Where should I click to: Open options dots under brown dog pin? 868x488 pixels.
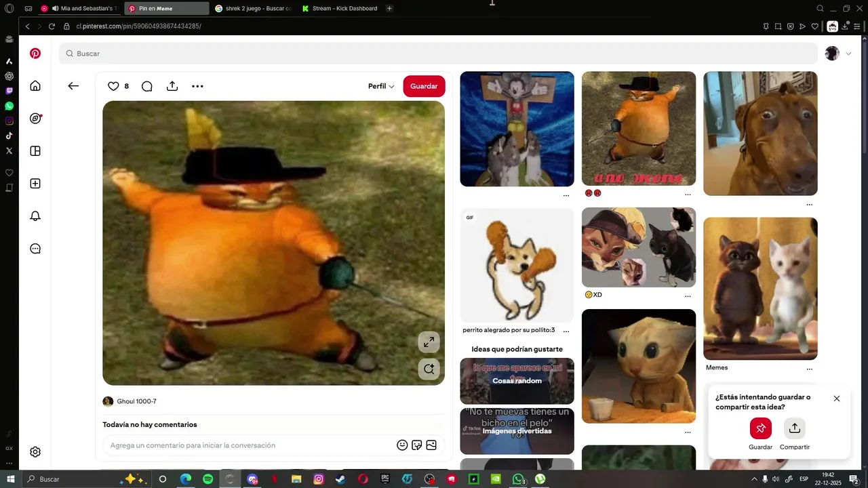coord(809,205)
